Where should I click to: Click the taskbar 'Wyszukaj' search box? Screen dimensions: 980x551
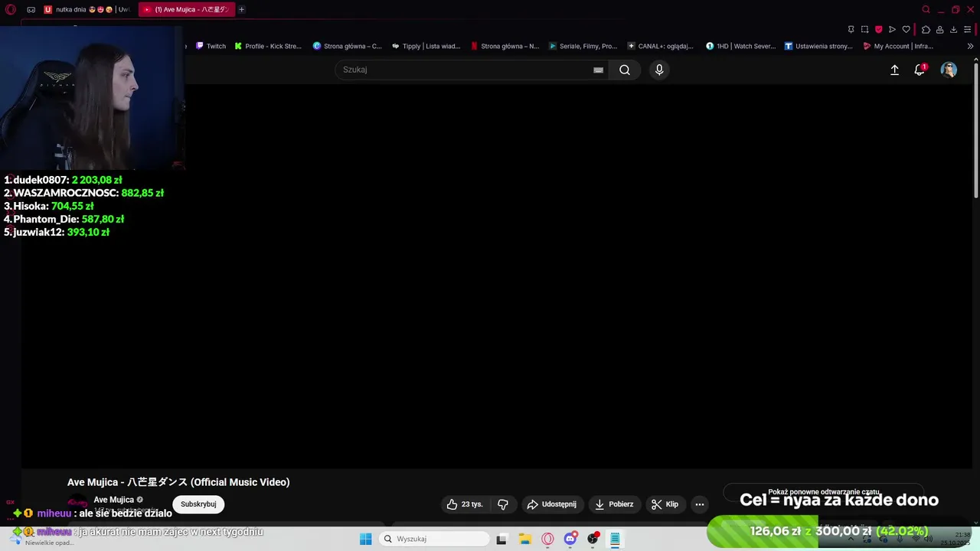coord(434,539)
